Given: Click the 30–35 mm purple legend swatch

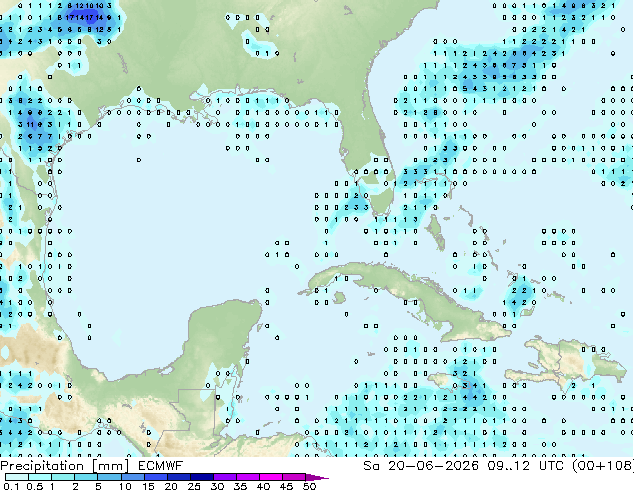Looking at the screenshot, I should click(x=224, y=477).
